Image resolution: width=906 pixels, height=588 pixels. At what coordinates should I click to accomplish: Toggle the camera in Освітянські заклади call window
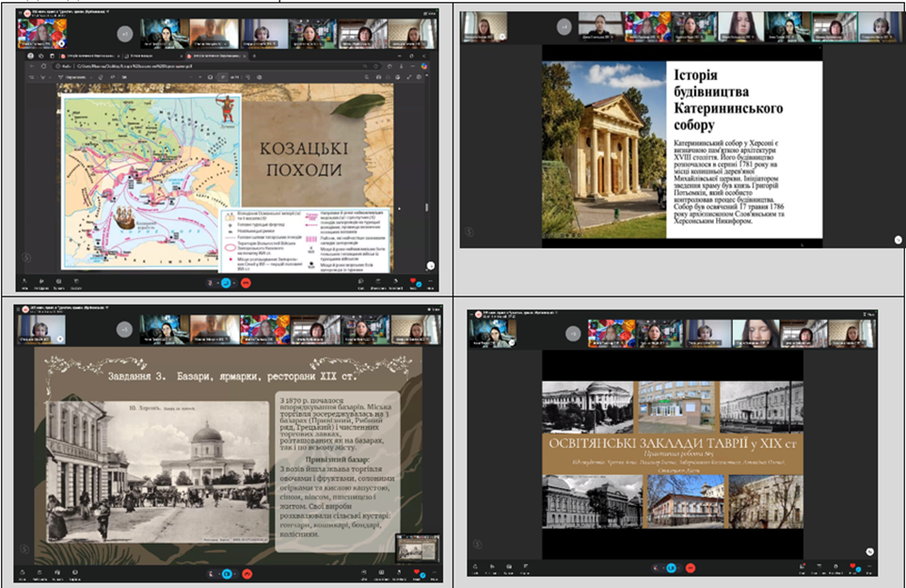coord(672,568)
